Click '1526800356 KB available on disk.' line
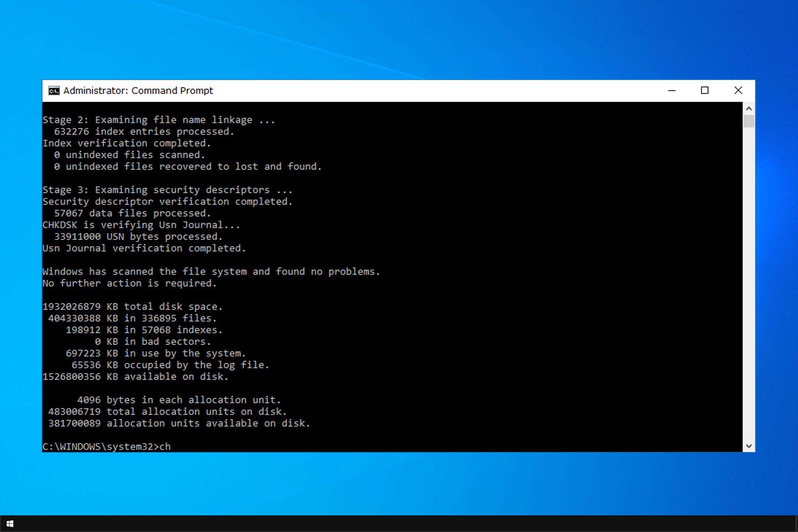The image size is (798, 532). pos(135,376)
